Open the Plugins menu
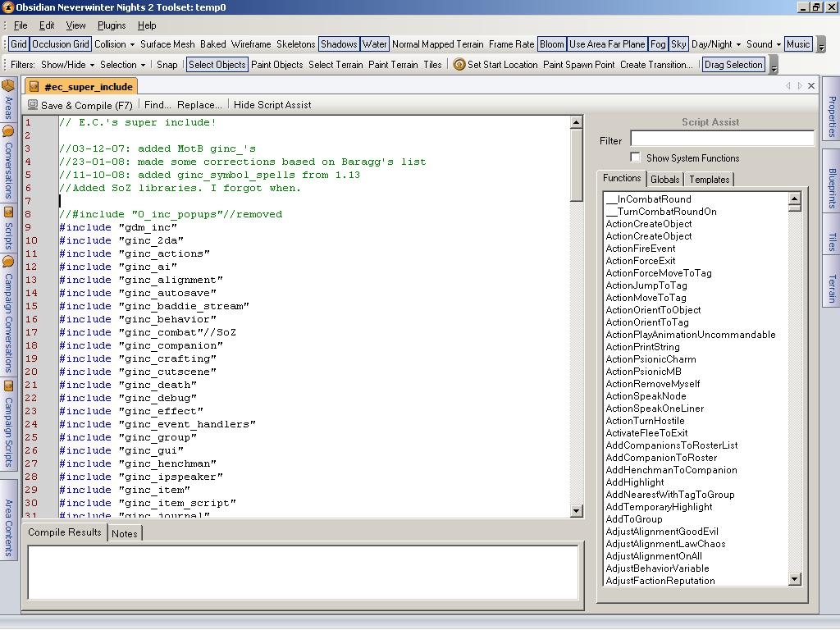 (x=112, y=25)
